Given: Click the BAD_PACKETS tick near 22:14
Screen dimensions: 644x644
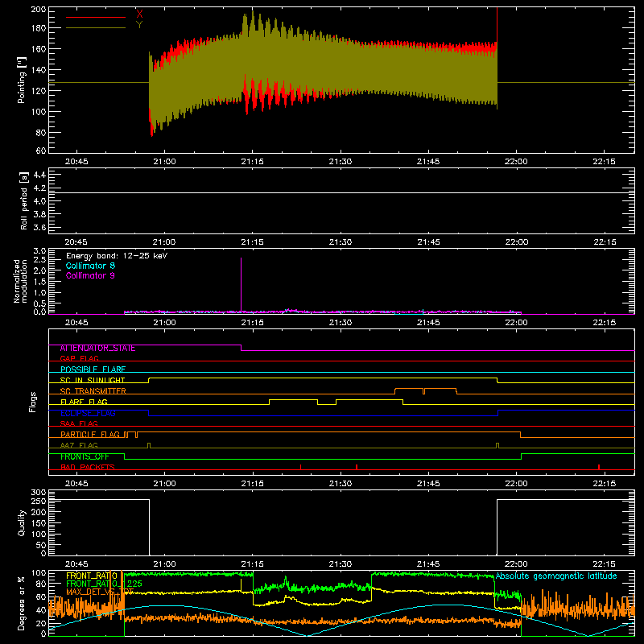Looking at the screenshot, I should click(599, 467).
